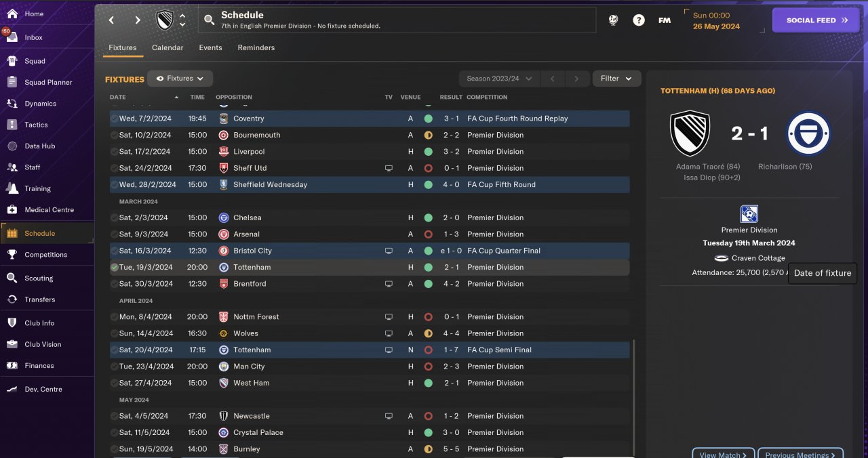Toggle the checkmark on the Tottenham 19/3 fixture

tap(115, 268)
